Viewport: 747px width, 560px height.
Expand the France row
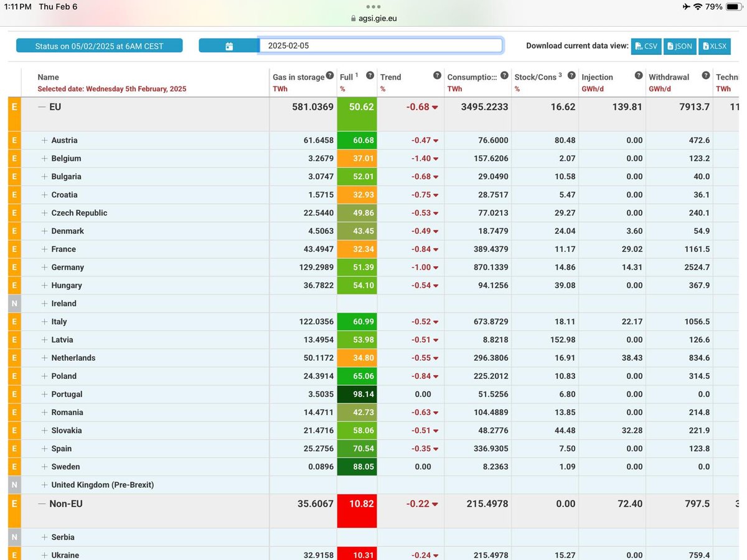(x=45, y=249)
